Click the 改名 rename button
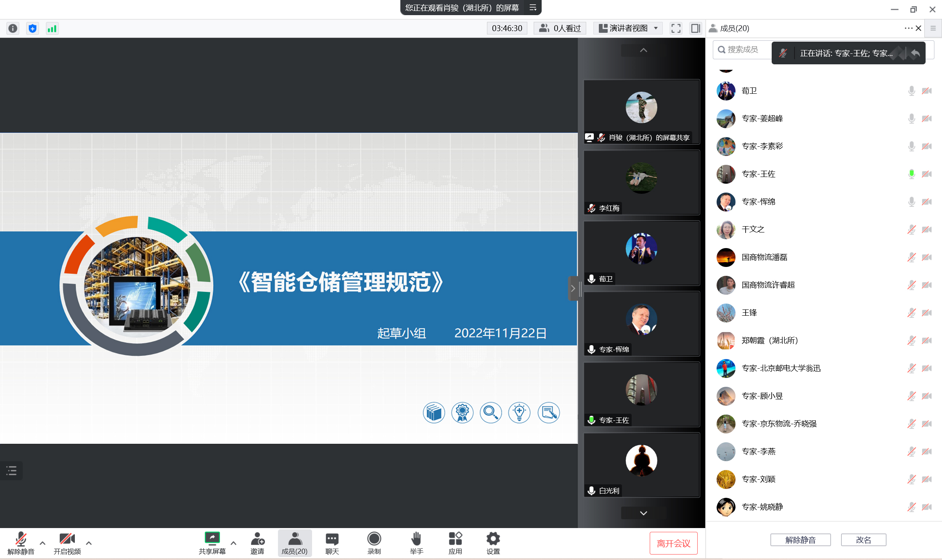This screenshot has width=942, height=560. tap(863, 540)
